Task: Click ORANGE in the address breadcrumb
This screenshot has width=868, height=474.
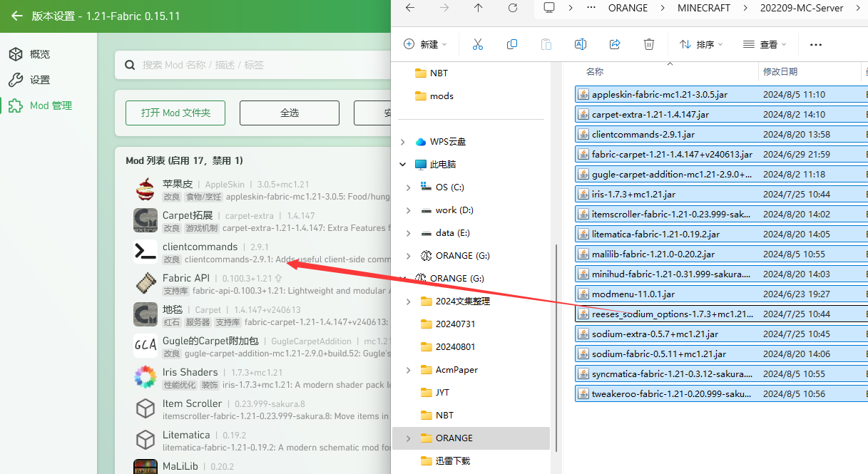Action: coord(628,8)
